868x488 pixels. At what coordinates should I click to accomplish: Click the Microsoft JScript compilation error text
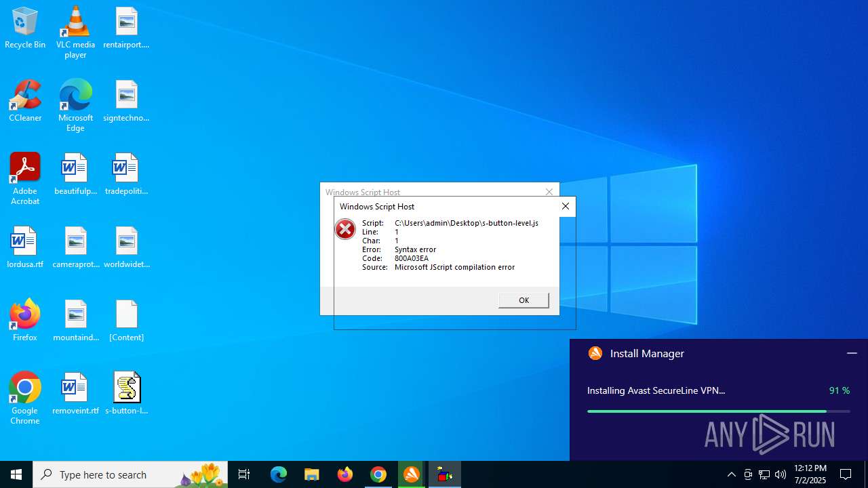tap(454, 267)
